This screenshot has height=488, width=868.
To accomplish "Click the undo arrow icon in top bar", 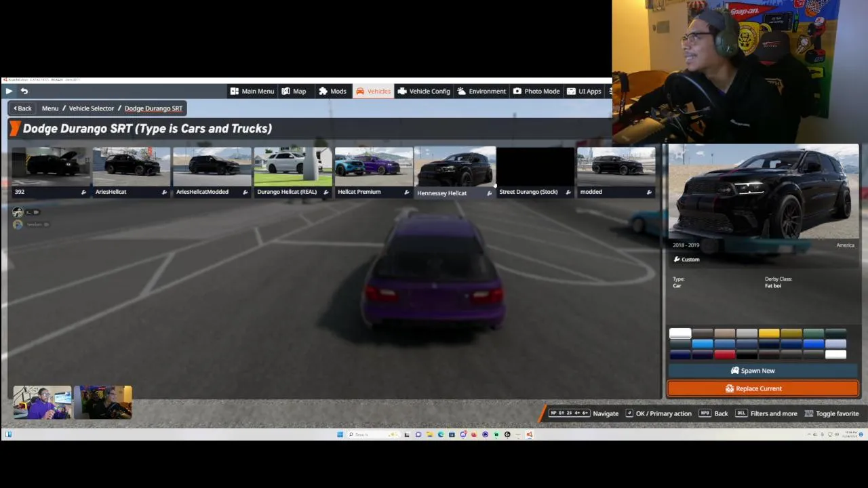I will [x=24, y=91].
